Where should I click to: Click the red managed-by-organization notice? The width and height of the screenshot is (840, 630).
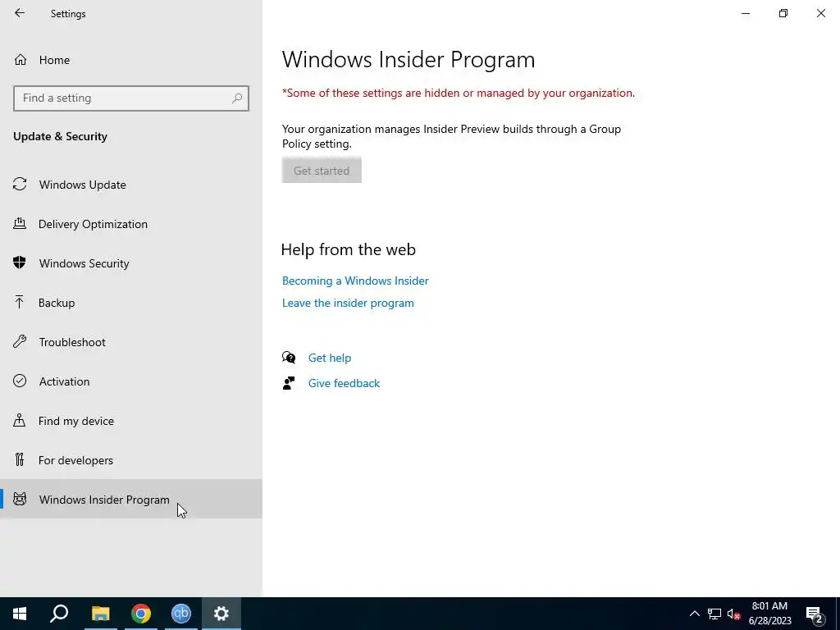(x=459, y=94)
